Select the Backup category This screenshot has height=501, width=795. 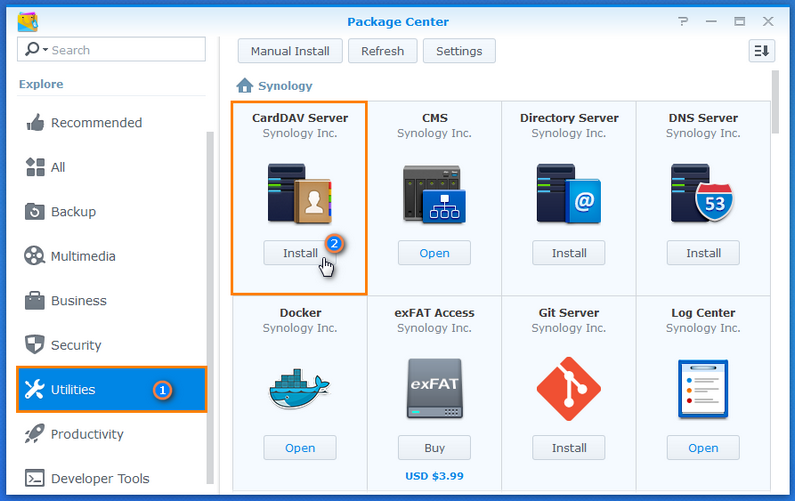(x=112, y=211)
